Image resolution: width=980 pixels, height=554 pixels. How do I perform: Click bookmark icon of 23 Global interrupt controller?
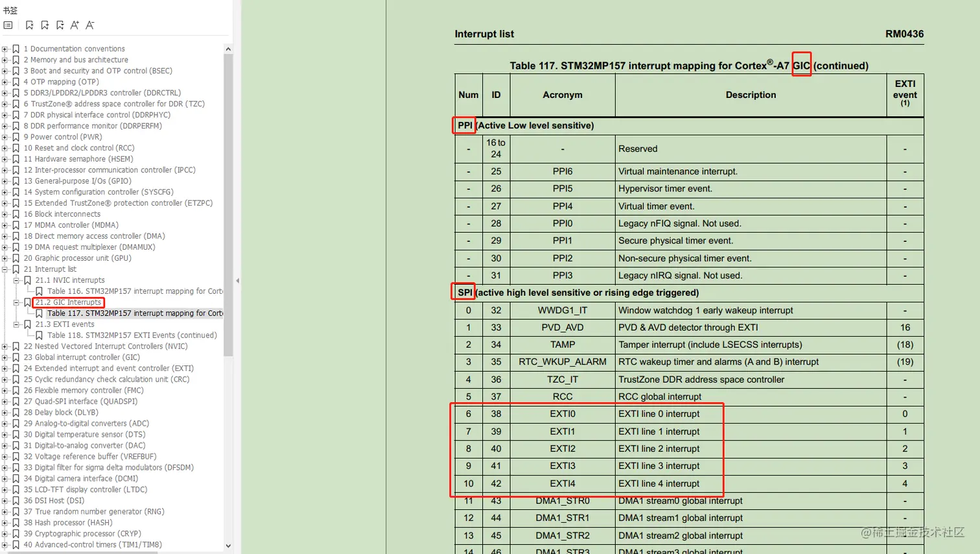[16, 357]
